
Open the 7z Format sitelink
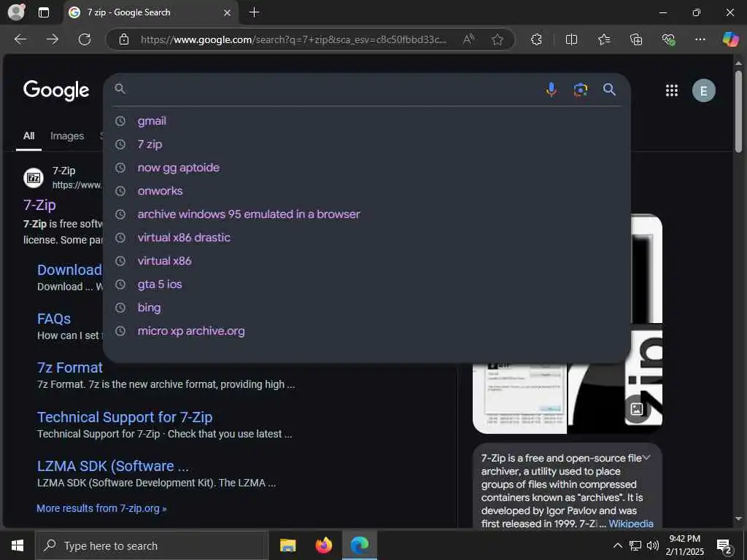coord(69,367)
